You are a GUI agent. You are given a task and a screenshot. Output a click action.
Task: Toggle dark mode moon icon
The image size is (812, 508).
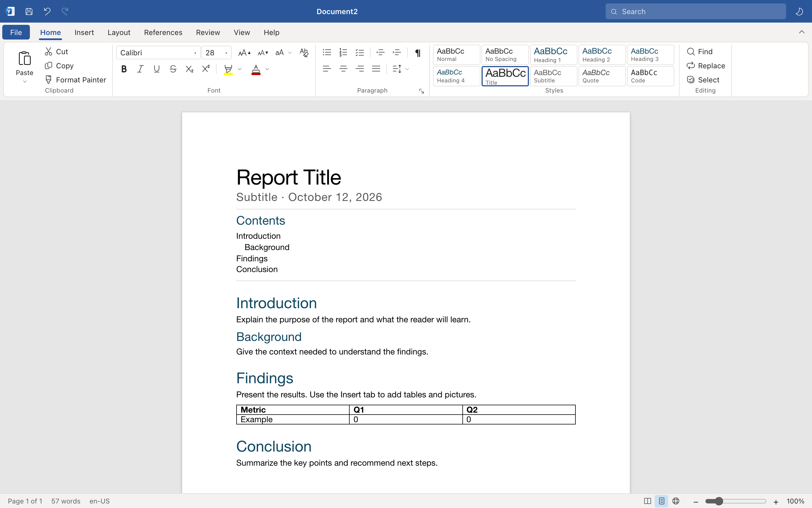pos(799,11)
